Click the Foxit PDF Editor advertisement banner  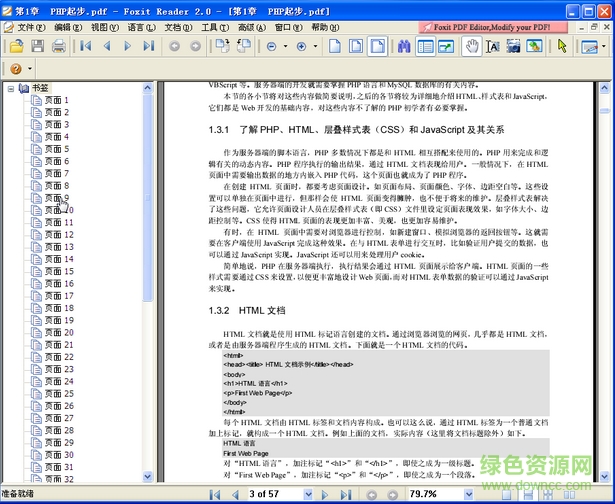[x=493, y=27]
